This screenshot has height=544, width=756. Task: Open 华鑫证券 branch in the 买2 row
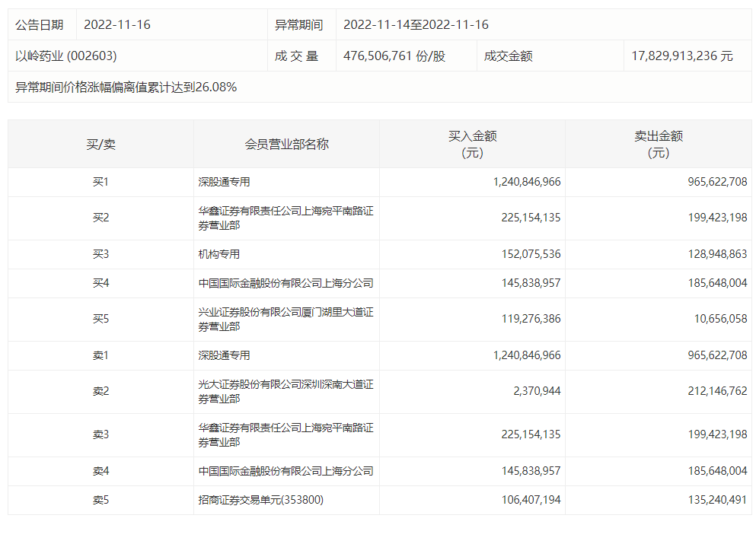pos(285,218)
